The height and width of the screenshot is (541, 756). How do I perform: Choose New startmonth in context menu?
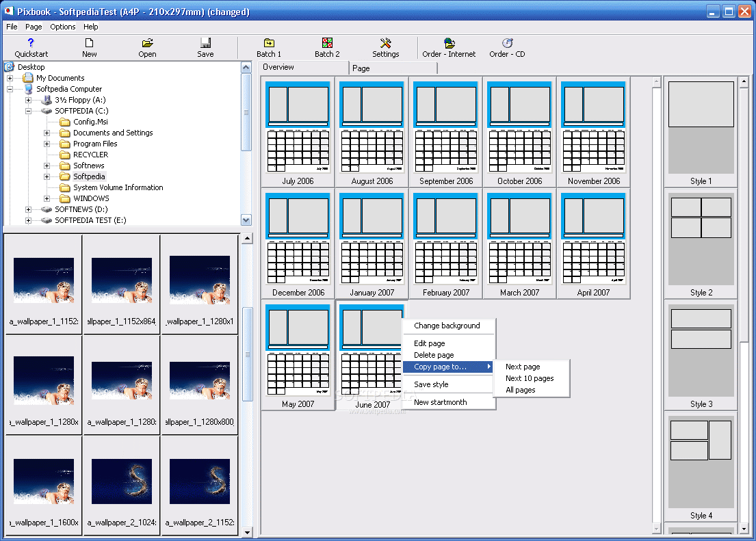pos(447,402)
